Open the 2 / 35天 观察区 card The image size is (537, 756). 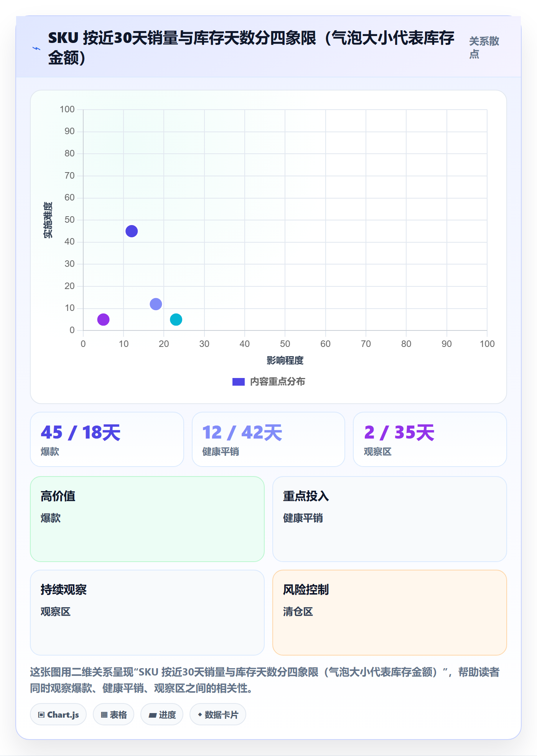point(430,439)
